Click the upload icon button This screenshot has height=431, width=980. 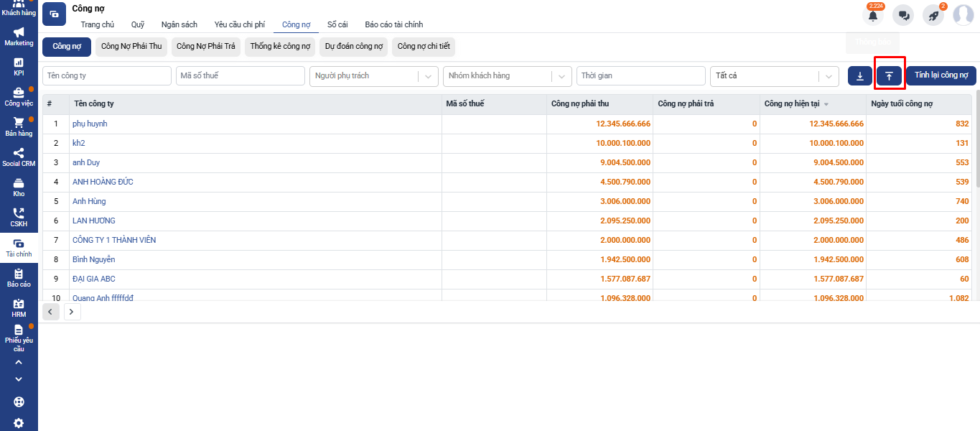tap(889, 75)
